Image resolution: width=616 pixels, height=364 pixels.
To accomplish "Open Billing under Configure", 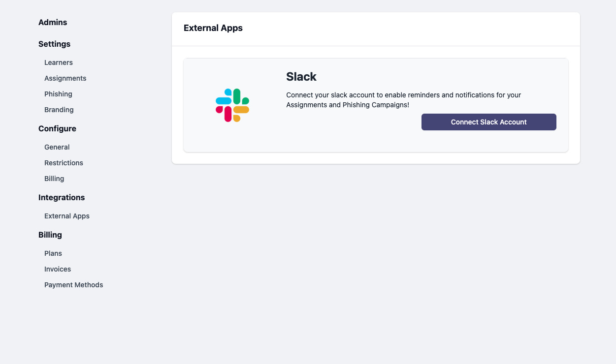I will (54, 179).
